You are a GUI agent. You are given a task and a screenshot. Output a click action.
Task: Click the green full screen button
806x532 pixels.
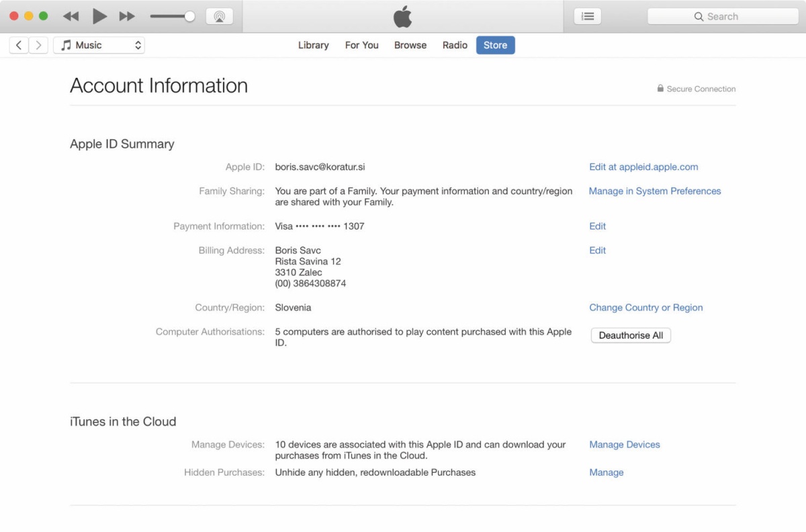click(x=43, y=16)
